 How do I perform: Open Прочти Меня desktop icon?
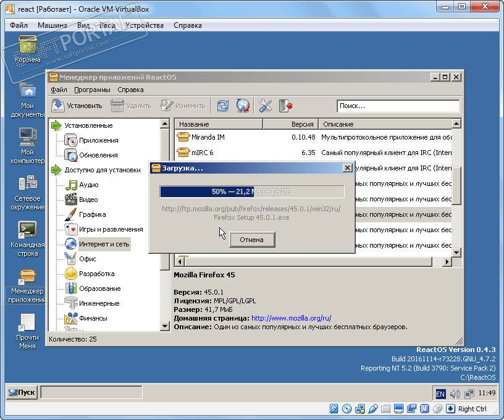(x=27, y=332)
